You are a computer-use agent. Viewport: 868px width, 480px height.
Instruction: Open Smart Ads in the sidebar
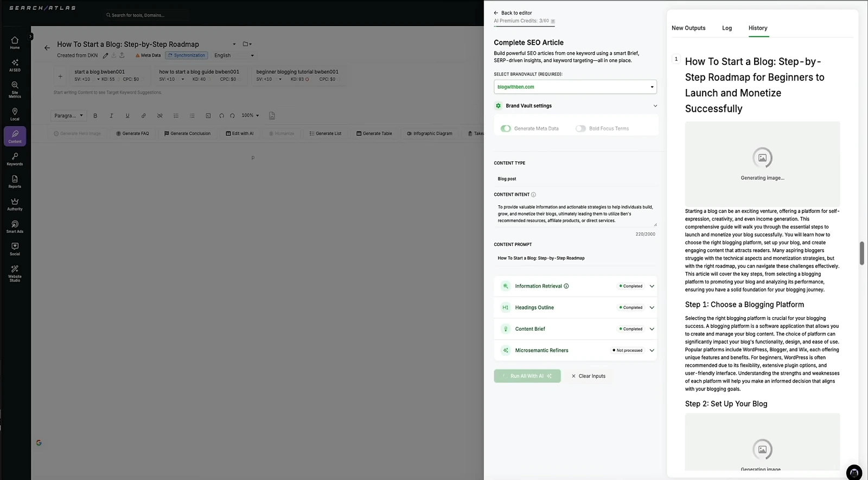coord(15,227)
